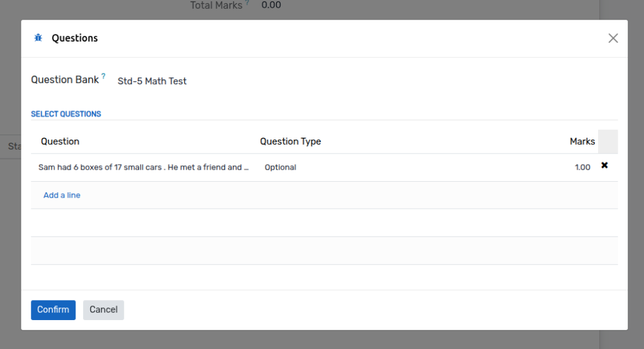Click the Cancel button

pyautogui.click(x=104, y=309)
